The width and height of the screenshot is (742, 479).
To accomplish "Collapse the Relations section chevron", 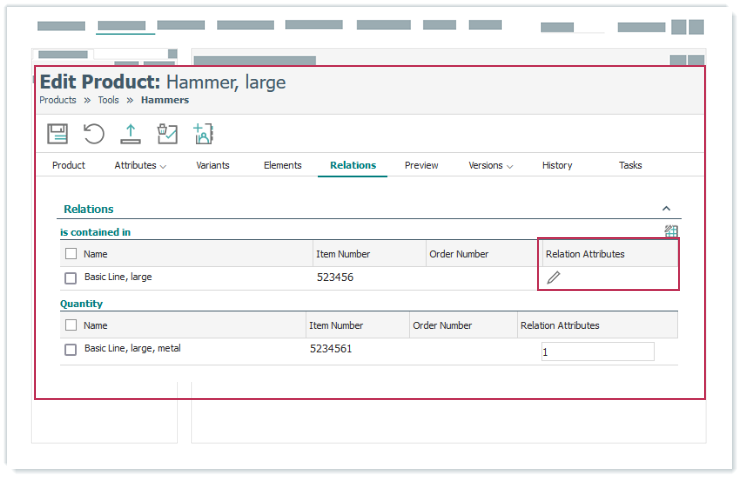I will [x=667, y=209].
